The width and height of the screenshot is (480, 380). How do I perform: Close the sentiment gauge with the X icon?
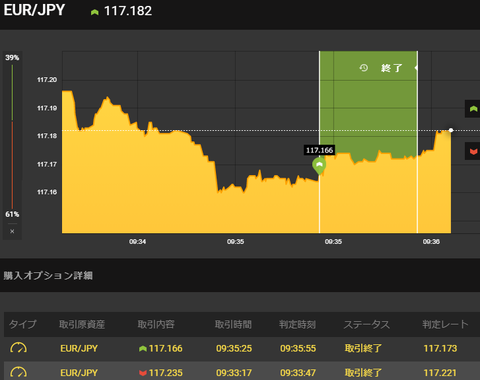[12, 231]
